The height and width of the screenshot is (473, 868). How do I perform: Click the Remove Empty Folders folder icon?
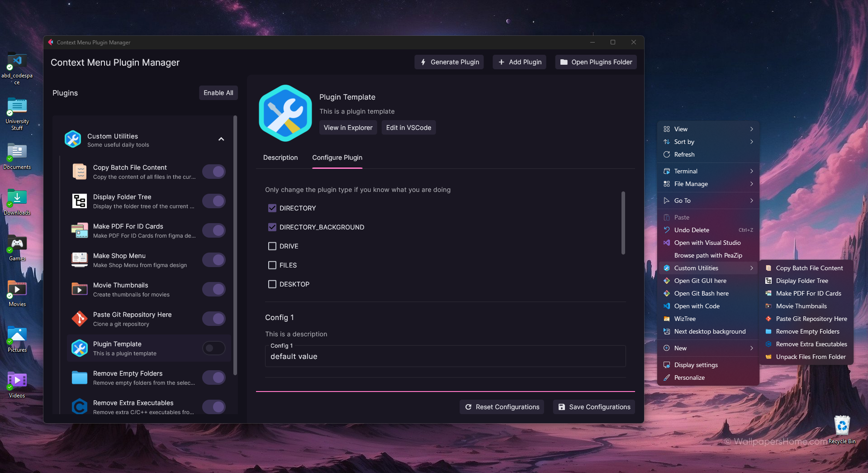[x=80, y=377]
